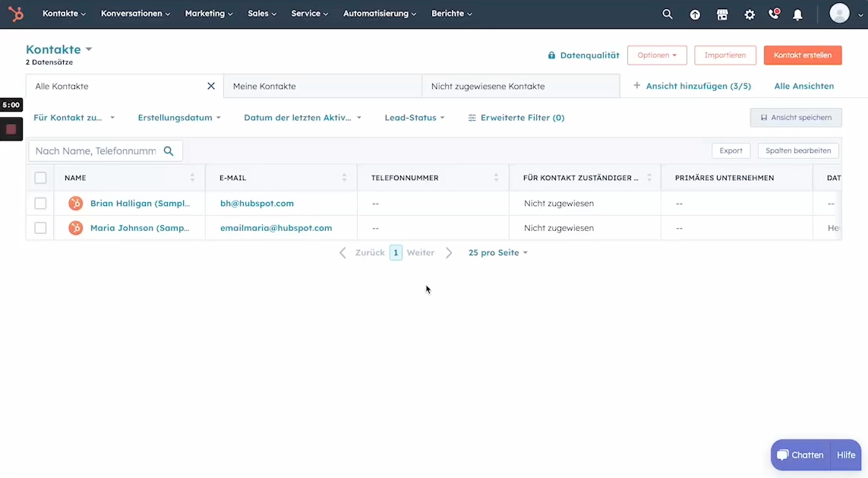The image size is (868, 478).
Task: Open the Berichte navigation menu
Action: [x=452, y=13]
